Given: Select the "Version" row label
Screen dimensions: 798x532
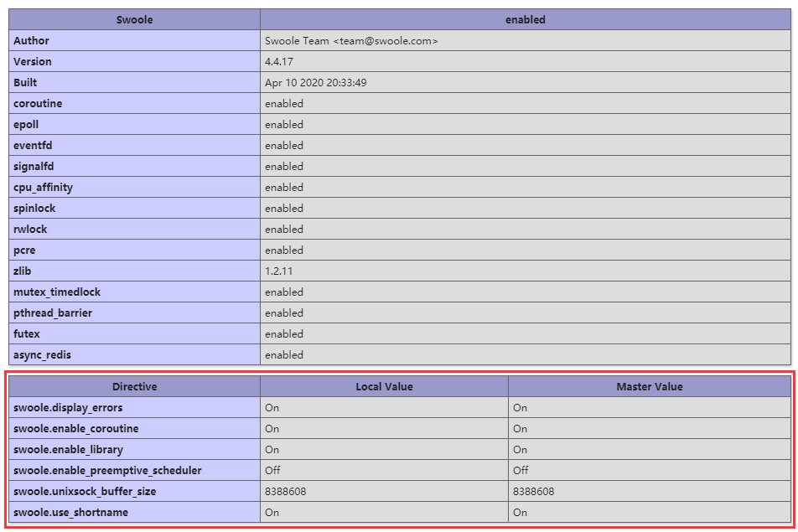Looking at the screenshot, I should [x=33, y=61].
